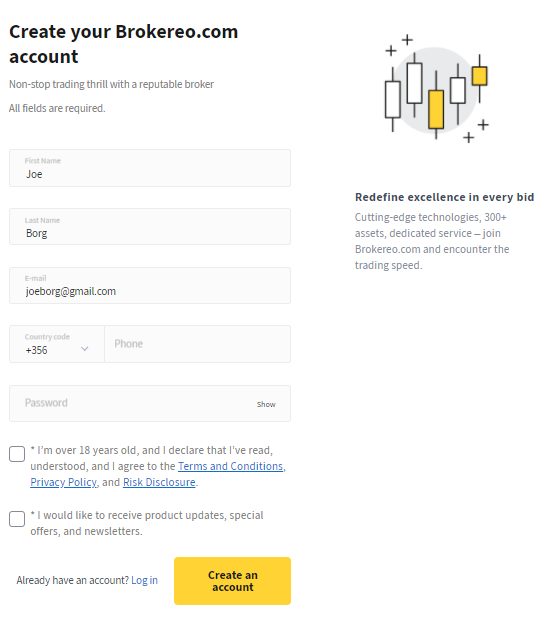Check the over 18 terms agreement checkbox

pyautogui.click(x=17, y=454)
